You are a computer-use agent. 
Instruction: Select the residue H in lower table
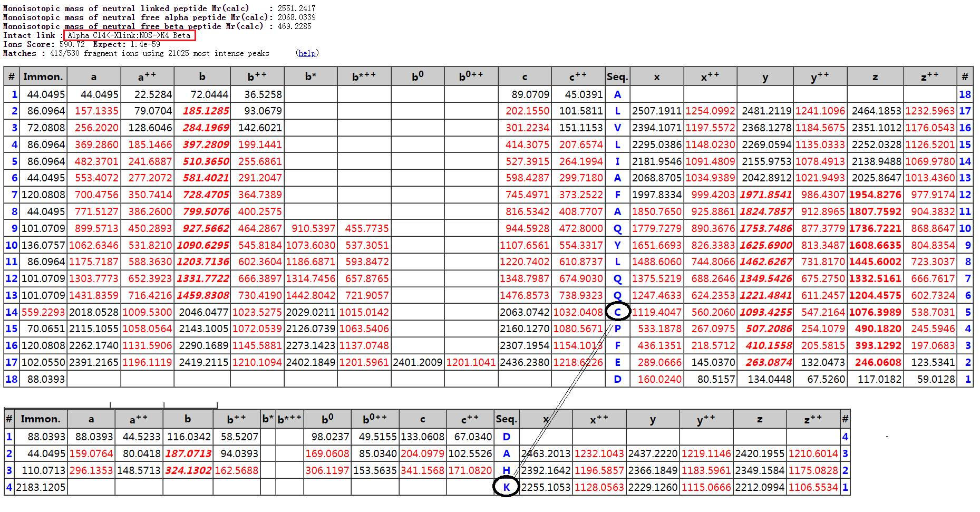click(x=506, y=470)
